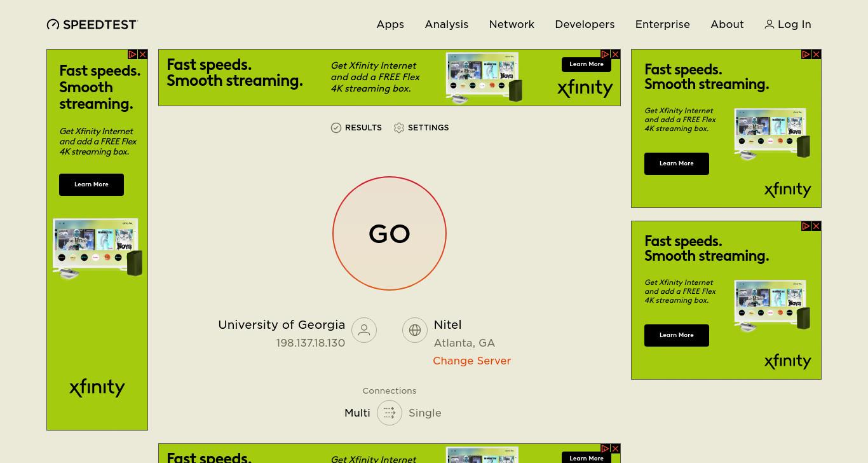868x463 pixels.
Task: Click Learn More on upper right ad
Action: [677, 163]
